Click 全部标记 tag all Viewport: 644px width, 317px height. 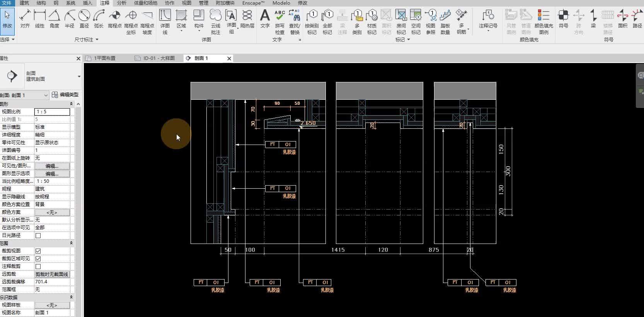[x=327, y=22]
